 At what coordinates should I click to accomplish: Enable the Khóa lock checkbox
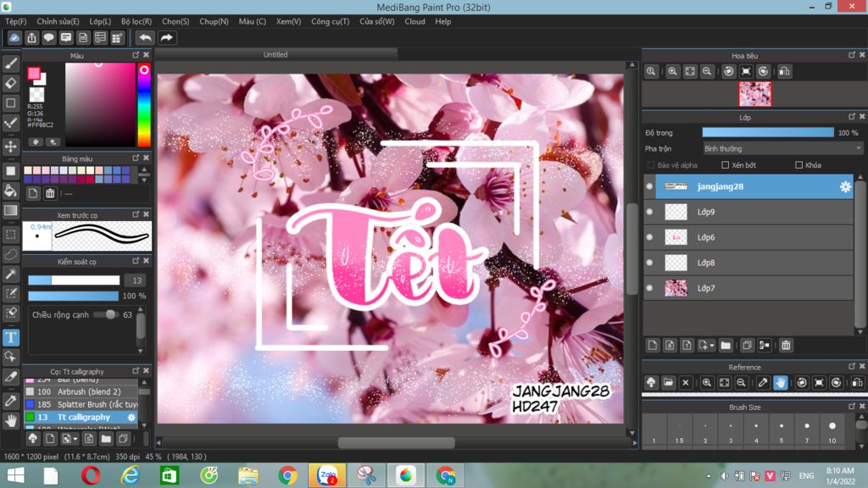(x=798, y=165)
